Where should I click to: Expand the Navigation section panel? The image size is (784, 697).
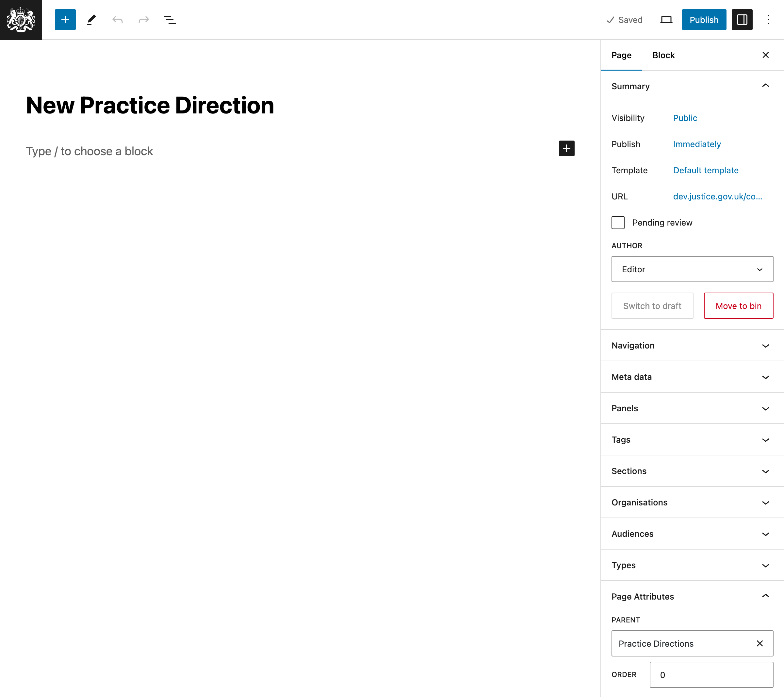[693, 345]
